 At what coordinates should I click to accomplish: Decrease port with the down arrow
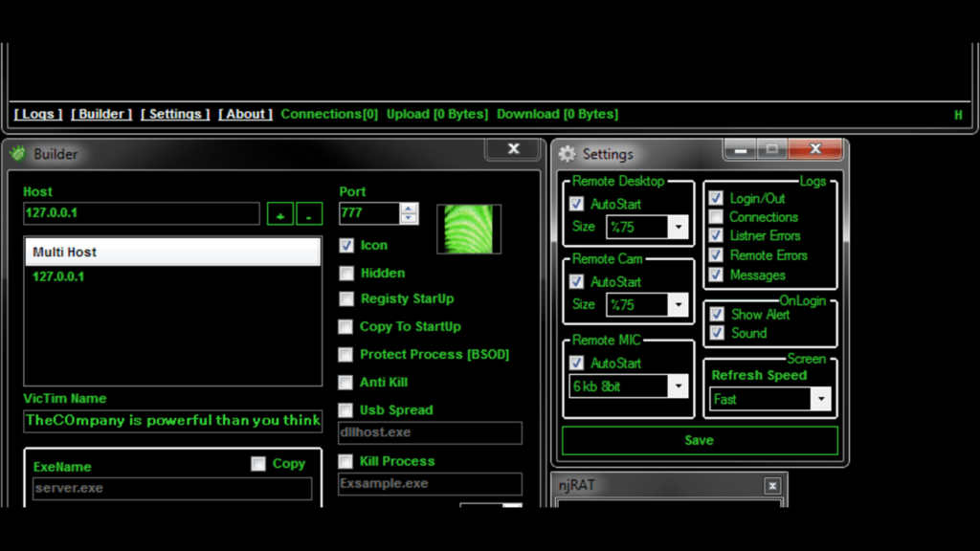tap(409, 219)
